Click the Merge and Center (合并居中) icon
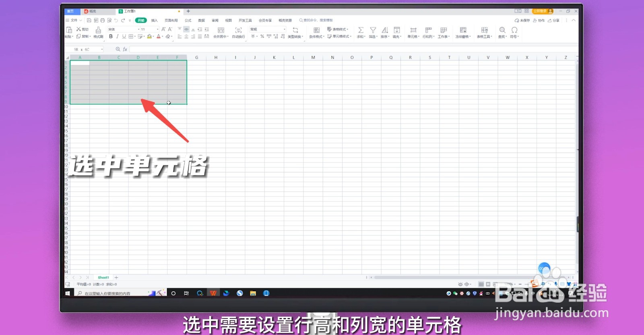This screenshot has height=335, width=644. click(221, 30)
